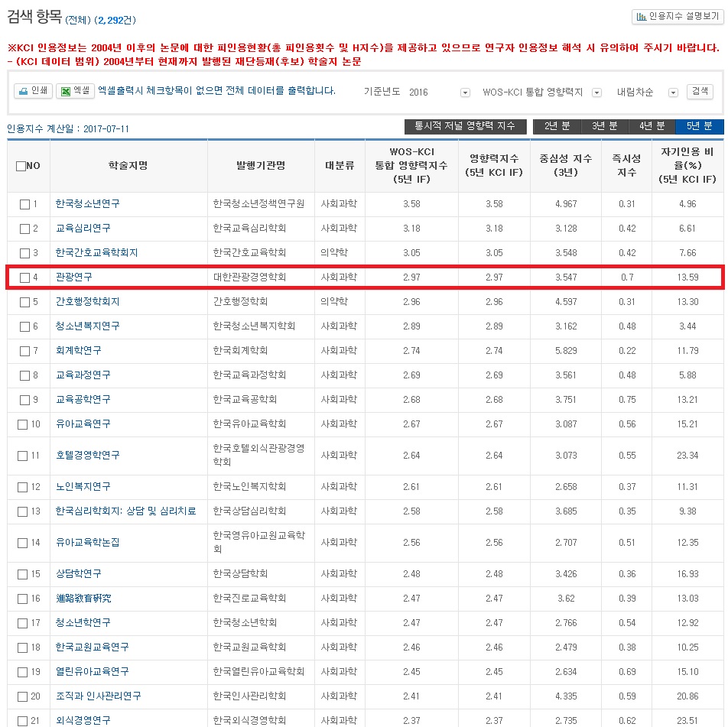Open the 호텔경영학연구 journal link
This screenshot has height=727, width=728.
87,456
